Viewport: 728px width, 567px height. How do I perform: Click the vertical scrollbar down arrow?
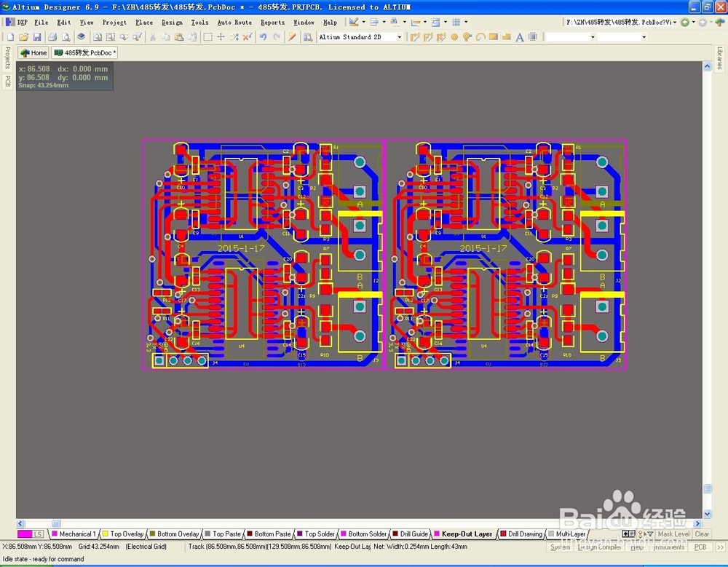pyautogui.click(x=707, y=514)
